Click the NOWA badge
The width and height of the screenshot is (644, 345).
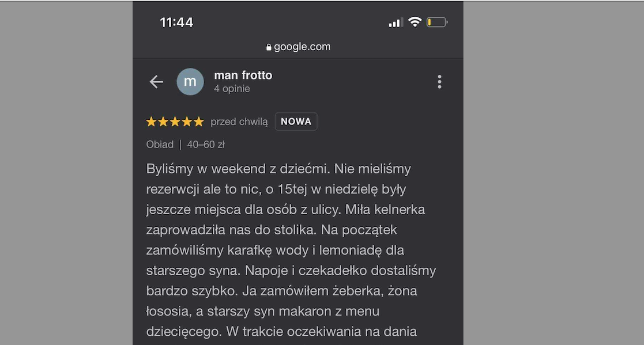pyautogui.click(x=296, y=122)
